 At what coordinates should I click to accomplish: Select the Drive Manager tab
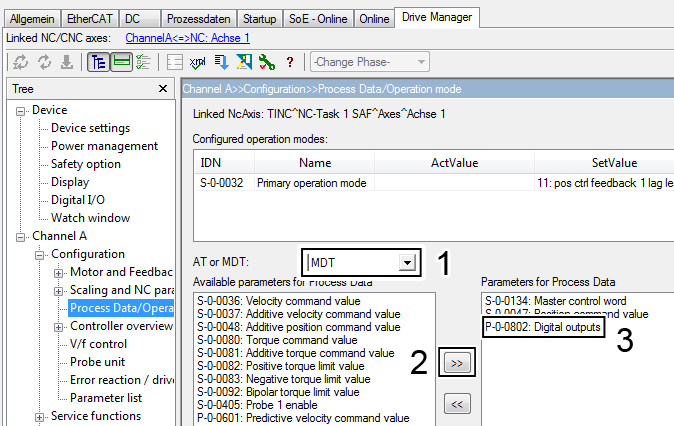tap(437, 17)
